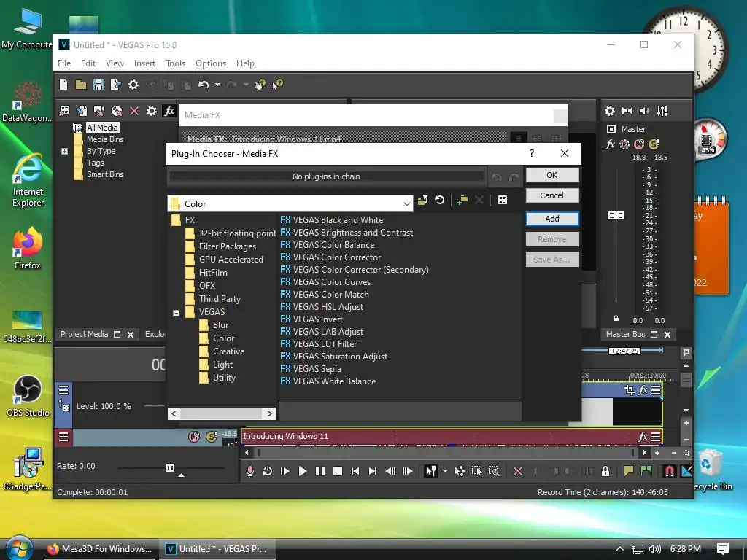Toggle the Dim Output speaker icon in Master Bus
Image resolution: width=747 pixels, height=560 pixels.
[645, 111]
